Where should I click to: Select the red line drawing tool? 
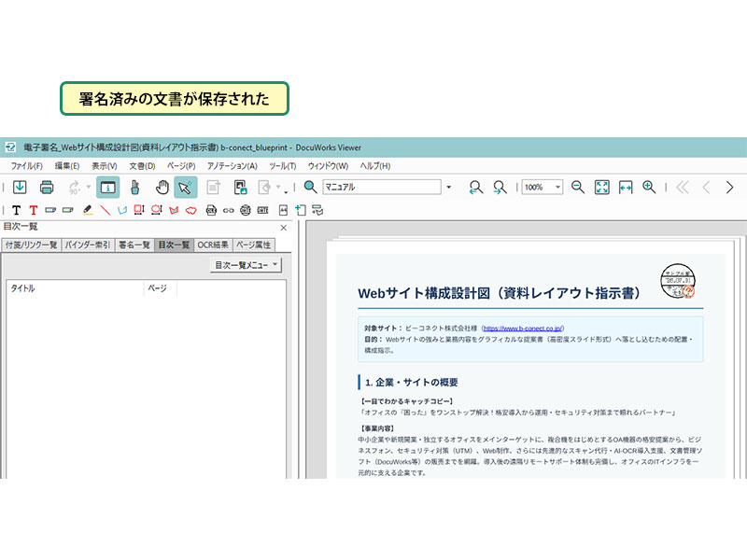pyautogui.click(x=105, y=210)
